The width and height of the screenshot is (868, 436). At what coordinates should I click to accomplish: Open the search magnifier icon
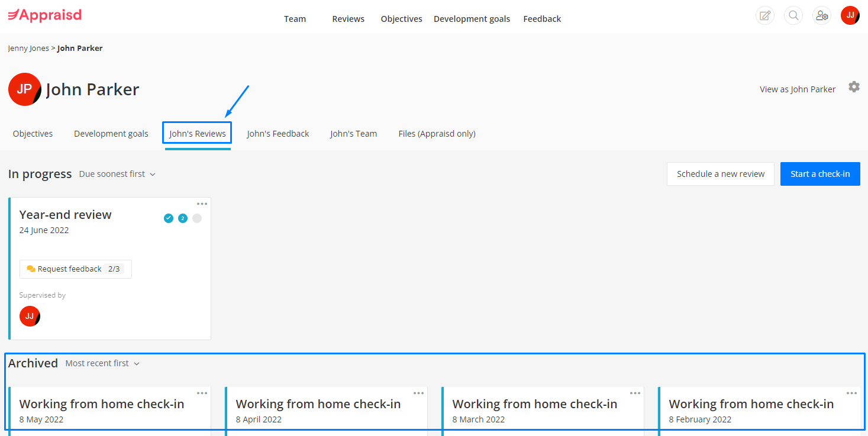coord(793,15)
